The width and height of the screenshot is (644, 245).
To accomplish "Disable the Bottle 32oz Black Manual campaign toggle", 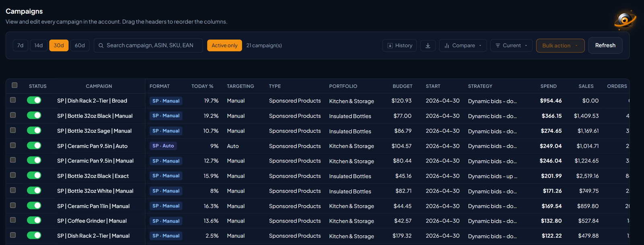I will click(34, 115).
